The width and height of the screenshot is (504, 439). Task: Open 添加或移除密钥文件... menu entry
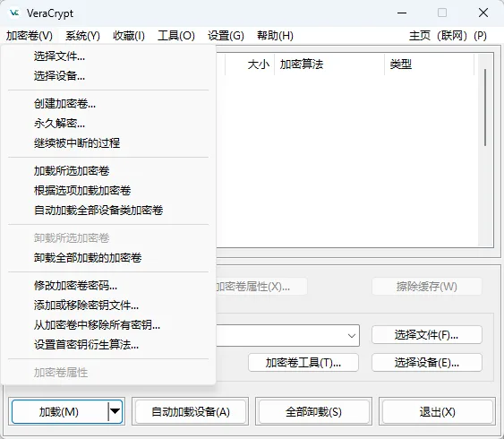[x=108, y=306]
